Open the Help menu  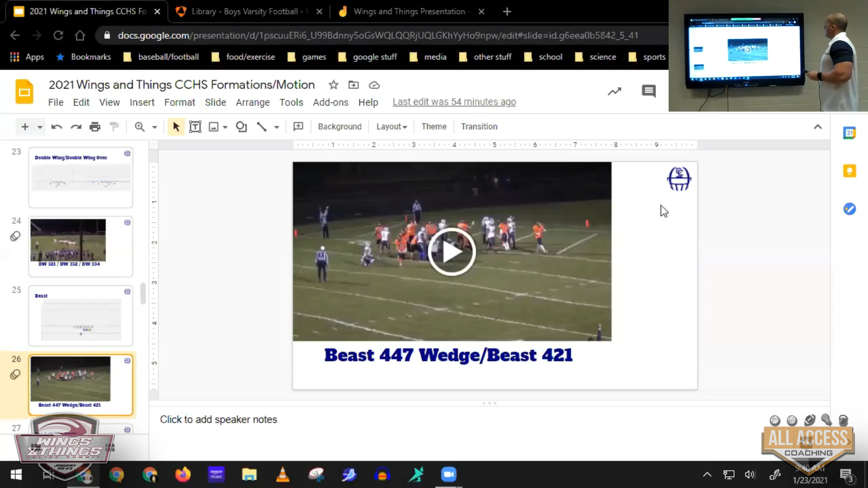coord(368,103)
